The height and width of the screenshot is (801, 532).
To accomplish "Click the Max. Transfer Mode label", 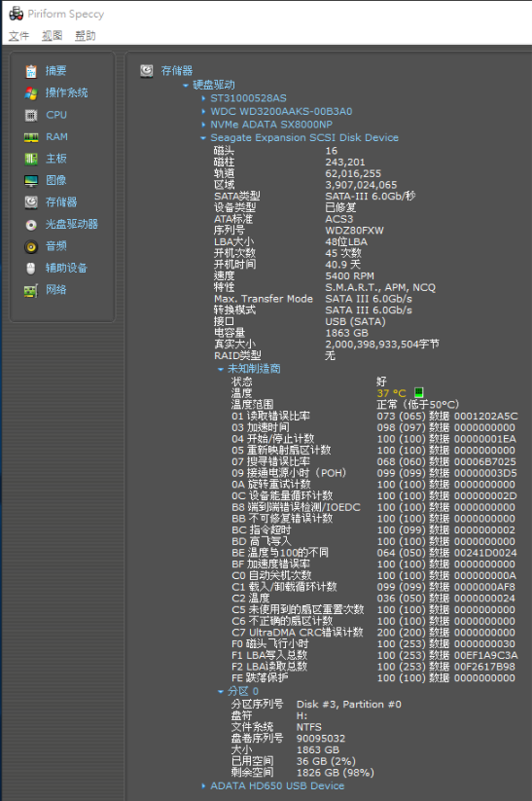I will pos(264,299).
